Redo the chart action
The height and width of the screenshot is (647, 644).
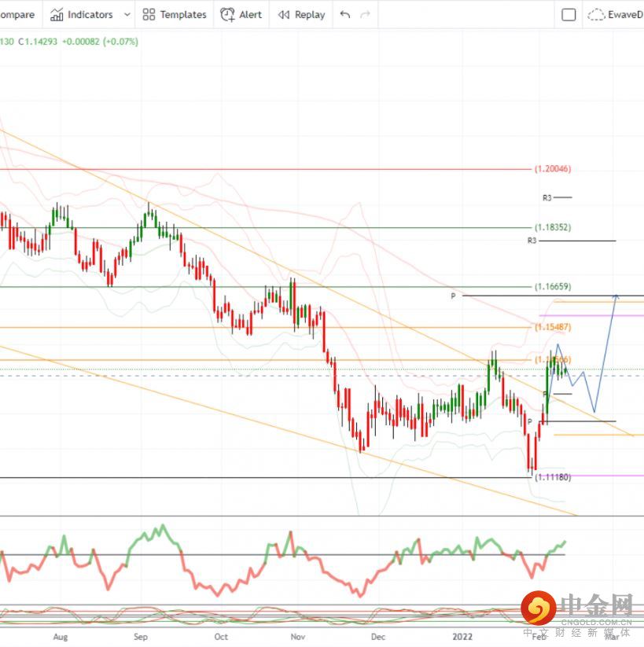click(365, 15)
